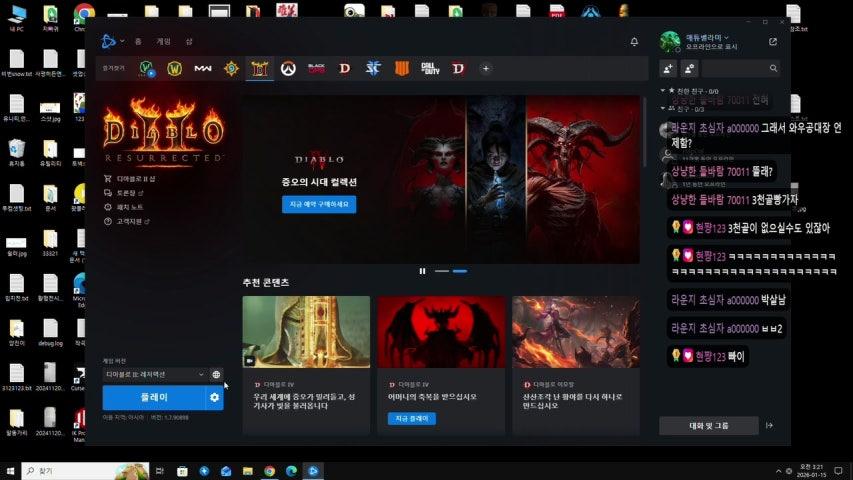853x480 pixels.
Task: Collapse the favorite friends group
Action: pos(663,91)
